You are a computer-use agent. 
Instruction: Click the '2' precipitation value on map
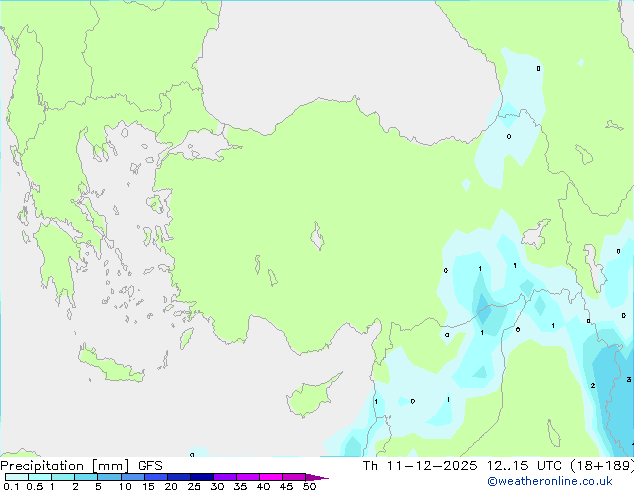click(x=593, y=386)
